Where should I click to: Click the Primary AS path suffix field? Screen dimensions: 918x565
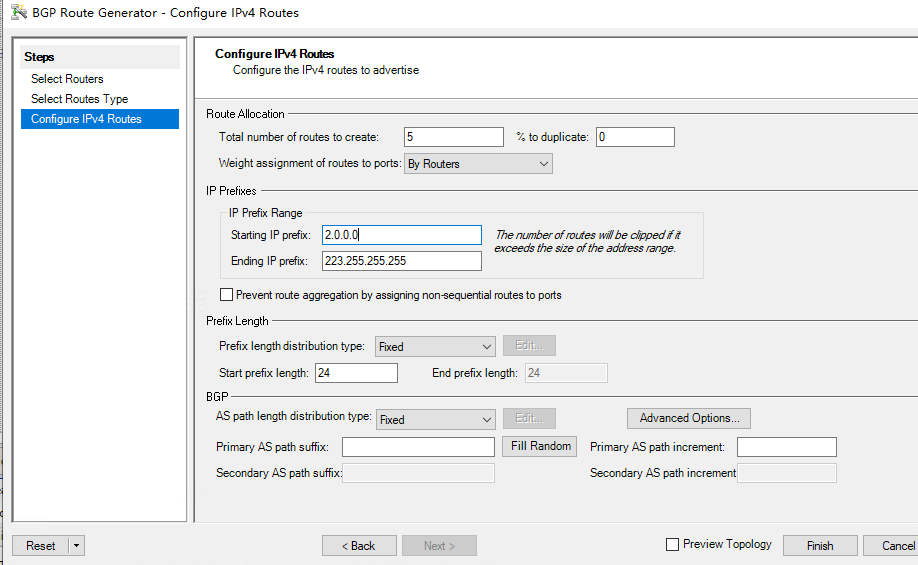coord(418,447)
